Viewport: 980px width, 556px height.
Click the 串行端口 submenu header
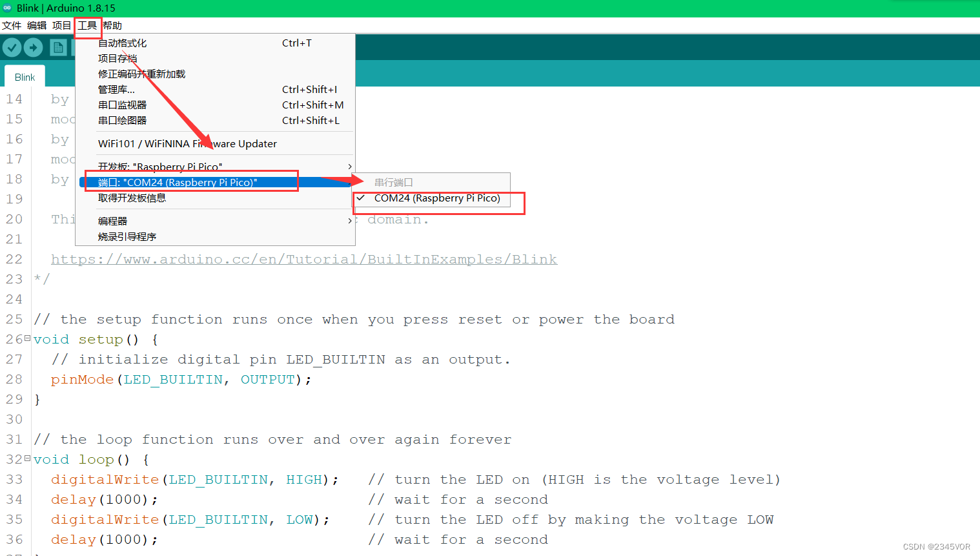tap(394, 182)
